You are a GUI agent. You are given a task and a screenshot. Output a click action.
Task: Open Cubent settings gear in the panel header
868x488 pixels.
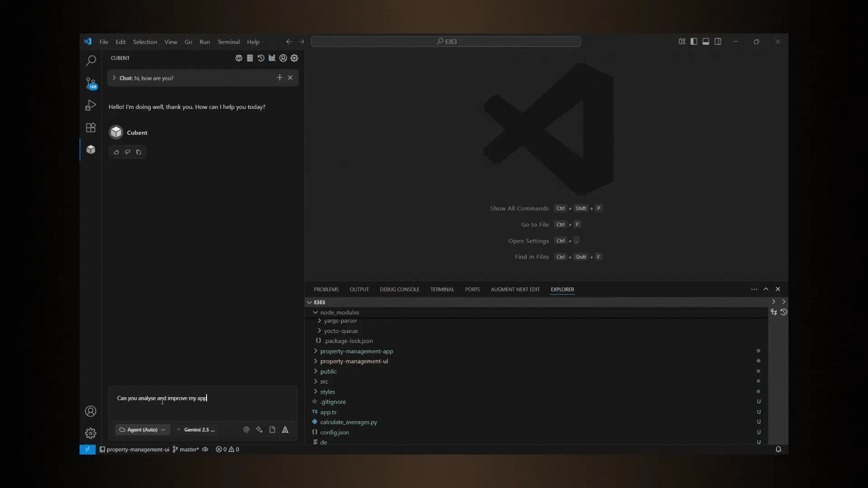(x=294, y=58)
